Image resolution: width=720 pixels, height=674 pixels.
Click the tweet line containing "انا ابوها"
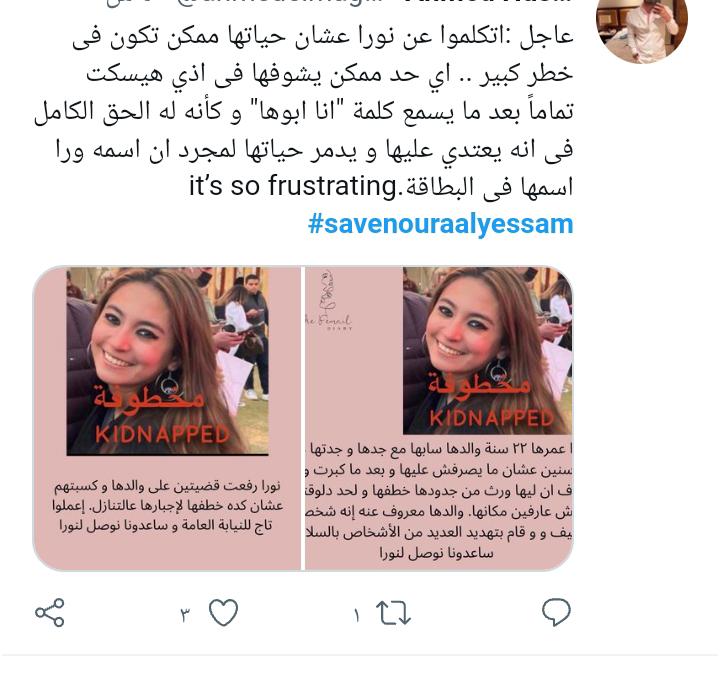(x=304, y=112)
